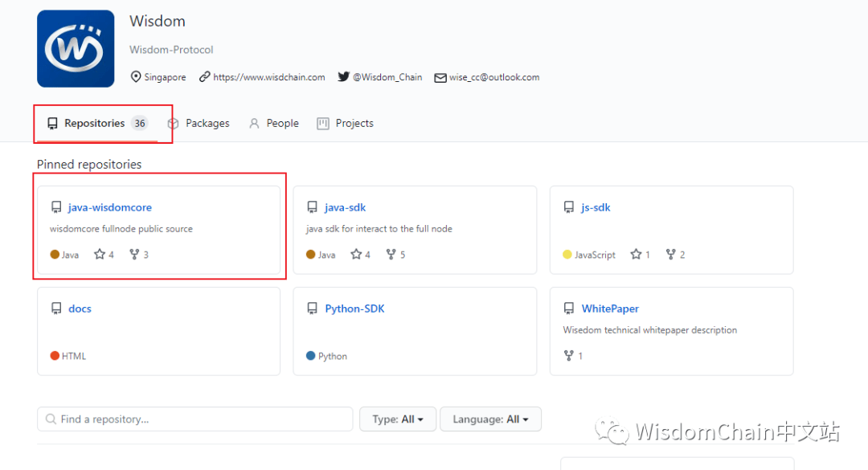Click the location pin icon near Singapore
This screenshot has height=470, width=868.
[136, 76]
